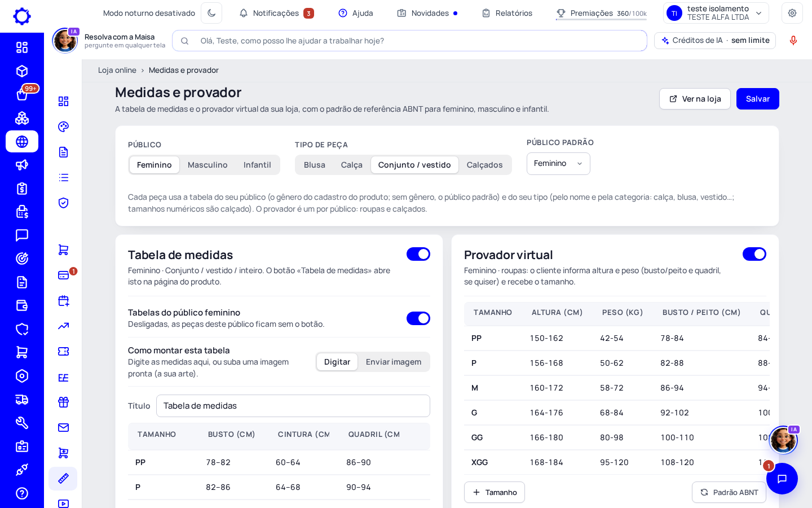The image size is (812, 508).
Task: Select Enviar imagem table mode
Action: pyautogui.click(x=394, y=362)
